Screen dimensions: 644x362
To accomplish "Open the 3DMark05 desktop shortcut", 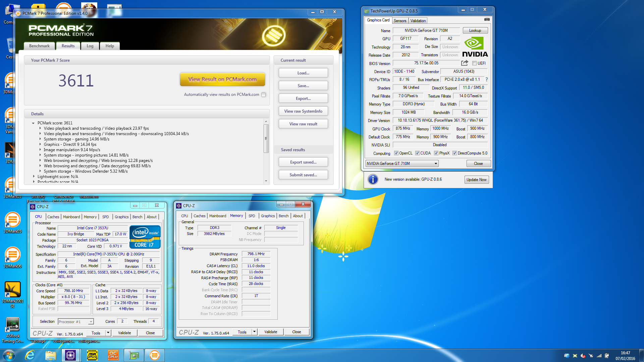I will [x=12, y=222].
